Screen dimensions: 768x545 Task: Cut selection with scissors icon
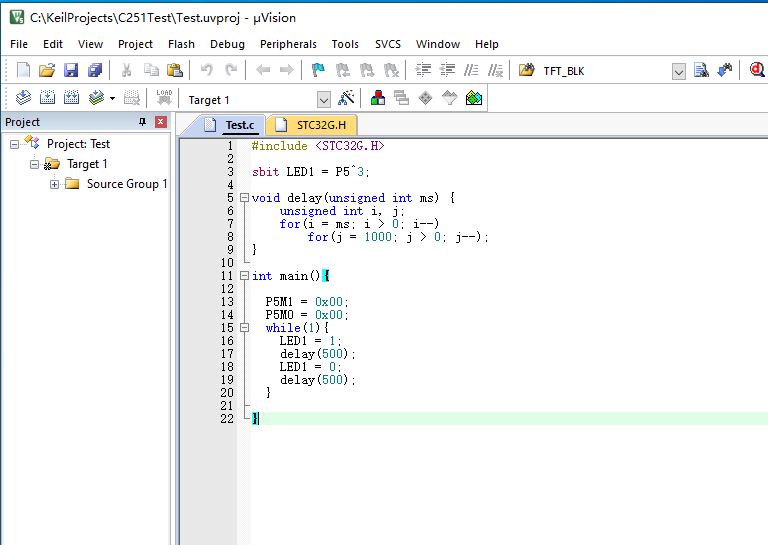126,71
